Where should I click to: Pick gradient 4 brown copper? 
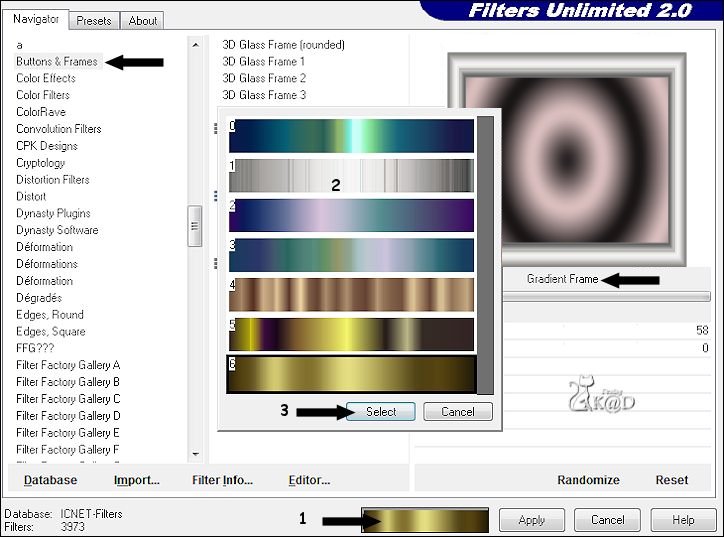pyautogui.click(x=351, y=295)
